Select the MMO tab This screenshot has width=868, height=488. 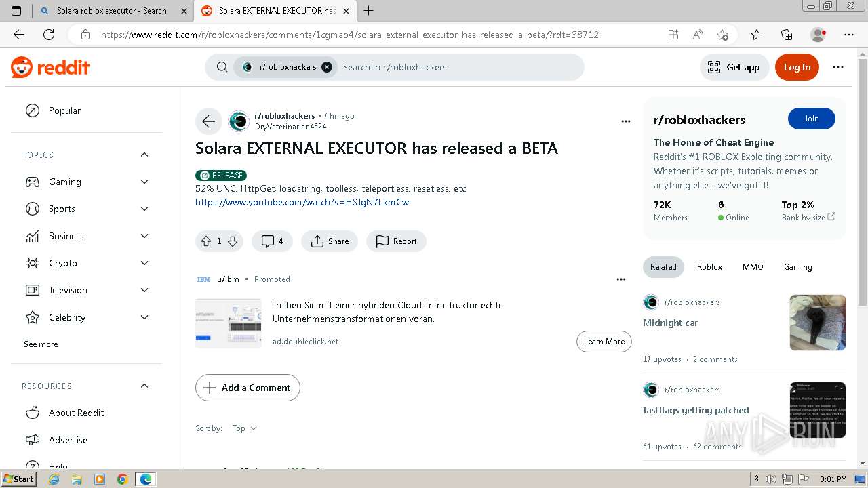pyautogui.click(x=753, y=267)
